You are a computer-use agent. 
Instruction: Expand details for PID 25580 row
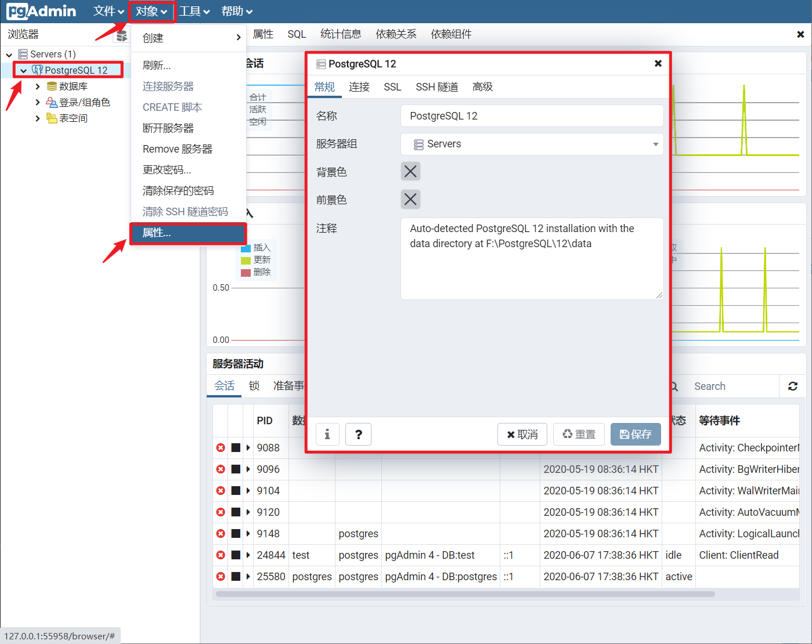(248, 577)
